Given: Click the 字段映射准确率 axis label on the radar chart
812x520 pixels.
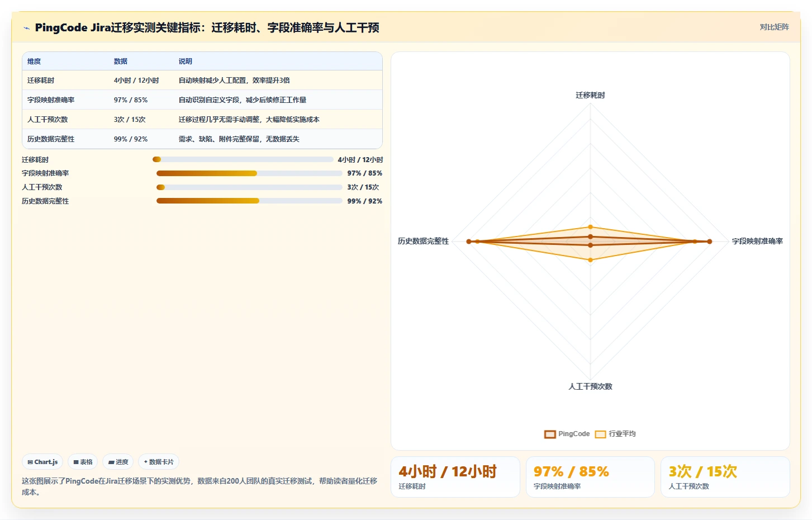Looking at the screenshot, I should [x=757, y=242].
